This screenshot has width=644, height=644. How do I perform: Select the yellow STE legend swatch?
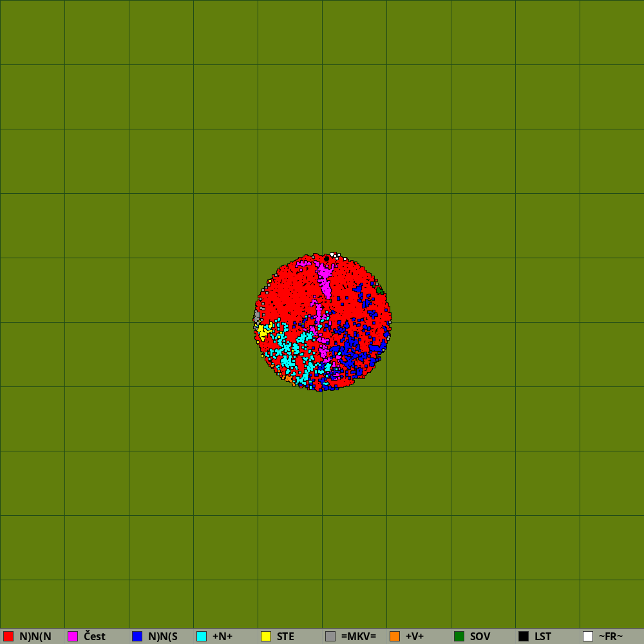click(266, 636)
